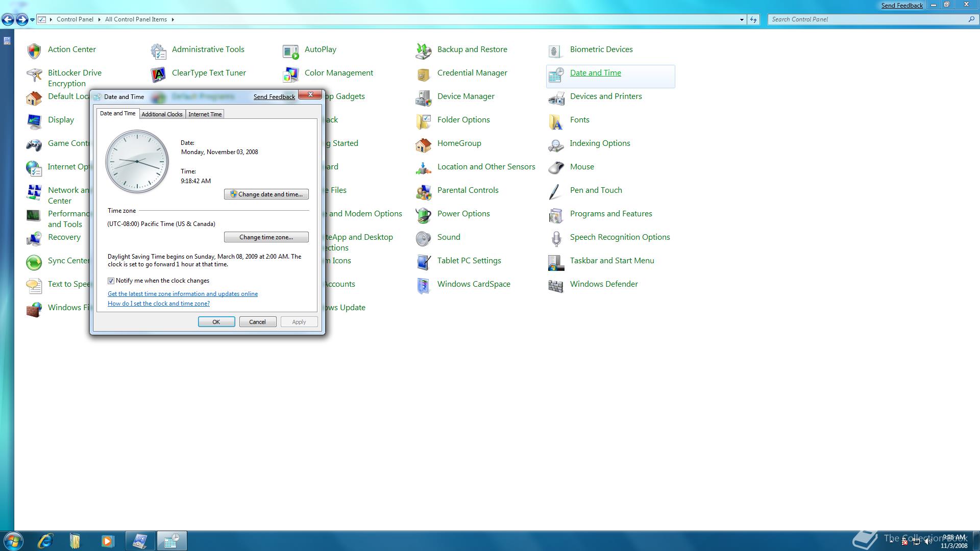Click Send Feedback link in Control Panel window
Image resolution: width=980 pixels, height=551 pixels.
(902, 6)
